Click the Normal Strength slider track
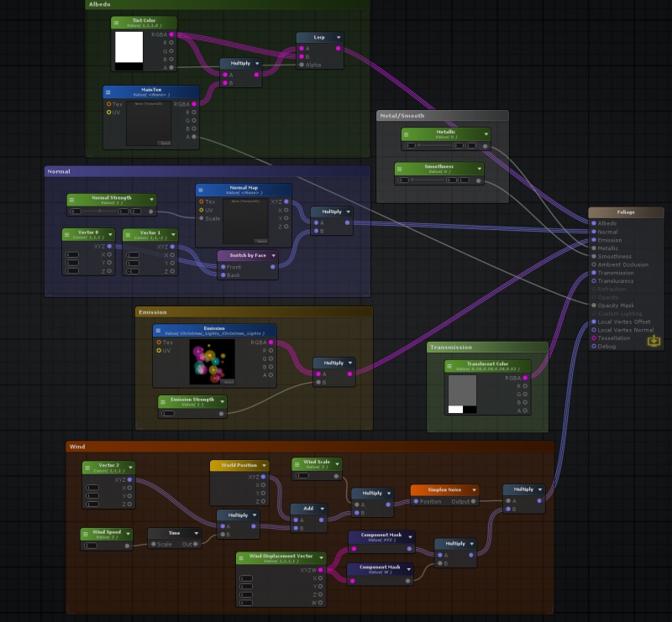This screenshot has width=672, height=622. point(101,212)
